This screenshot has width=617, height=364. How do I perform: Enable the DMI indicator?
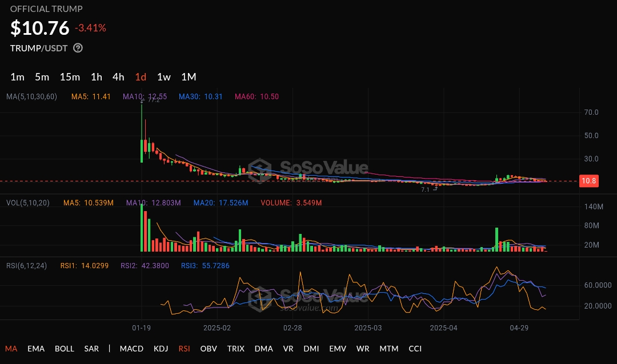click(x=311, y=349)
